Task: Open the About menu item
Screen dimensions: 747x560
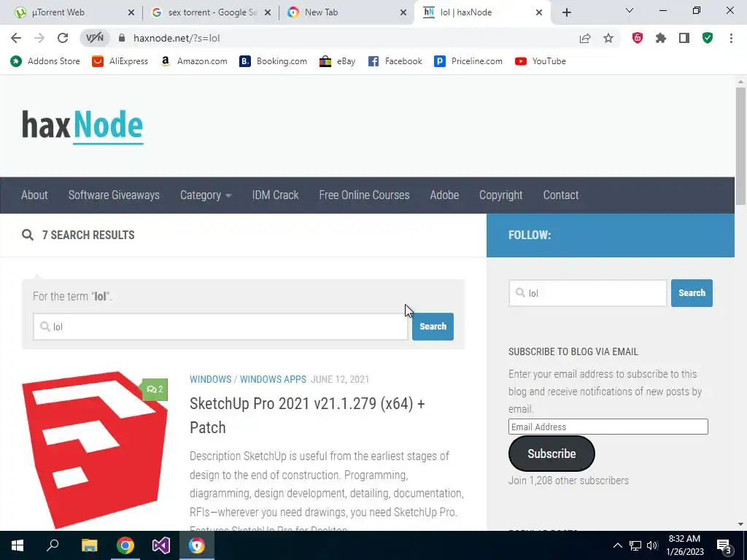Action: tap(34, 195)
